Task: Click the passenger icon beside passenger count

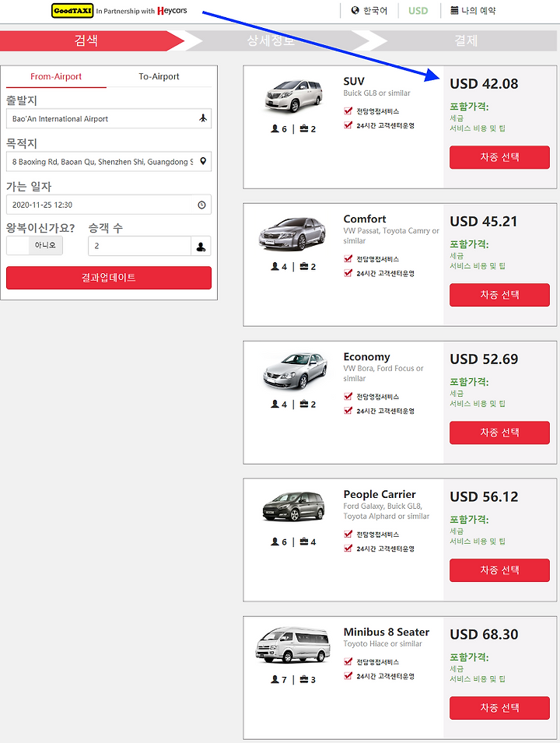Action: (x=201, y=247)
